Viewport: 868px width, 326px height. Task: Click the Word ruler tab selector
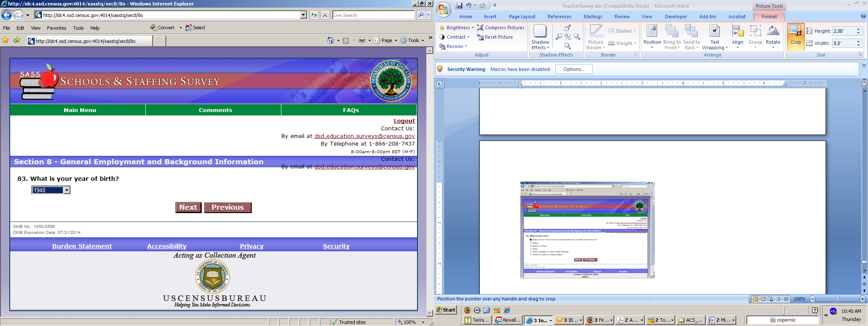point(440,83)
